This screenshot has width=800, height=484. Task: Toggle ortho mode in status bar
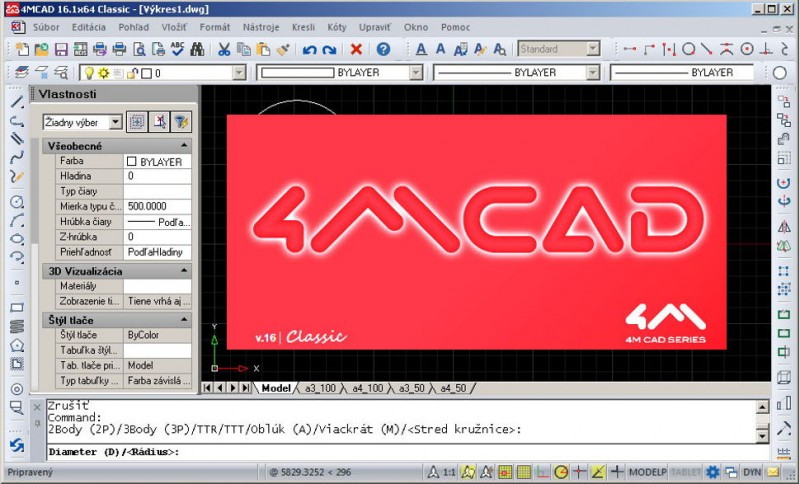click(x=542, y=472)
